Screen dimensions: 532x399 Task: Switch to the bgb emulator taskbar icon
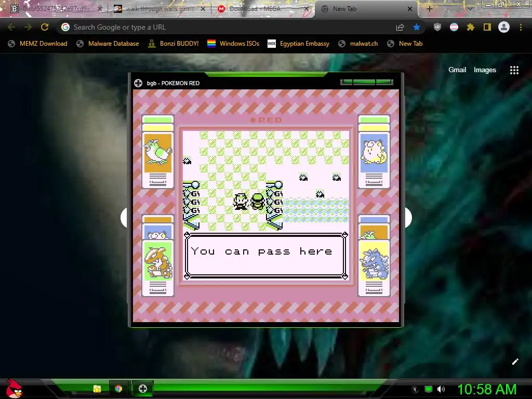143,389
